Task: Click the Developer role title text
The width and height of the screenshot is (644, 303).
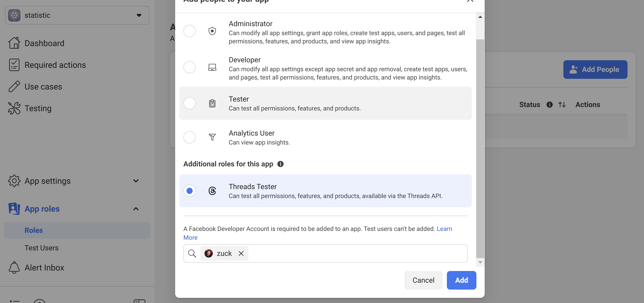Action: 245,60
